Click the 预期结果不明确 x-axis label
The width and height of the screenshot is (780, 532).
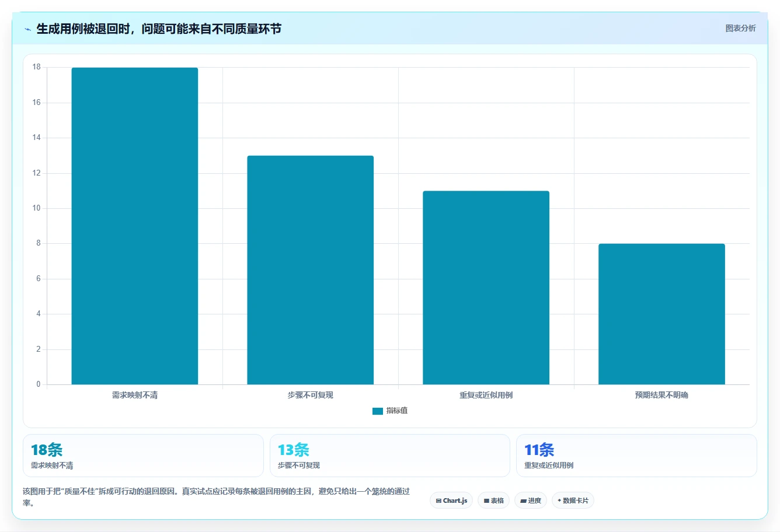661,395
